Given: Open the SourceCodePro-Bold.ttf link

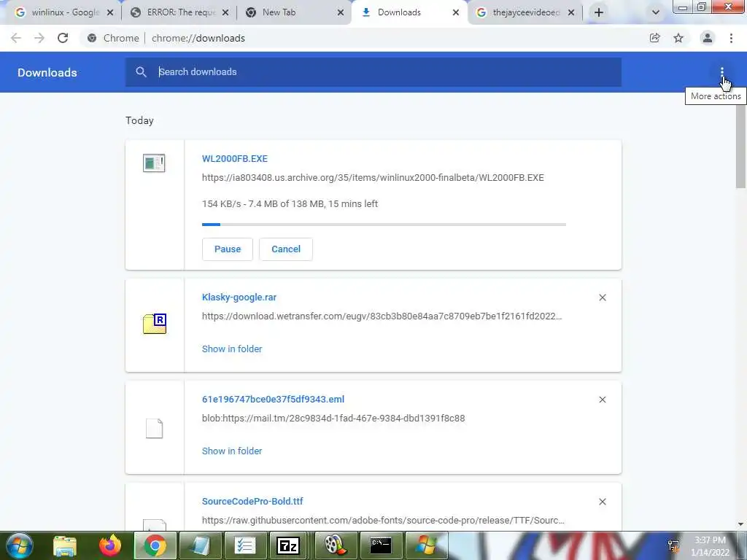Looking at the screenshot, I should (252, 502).
